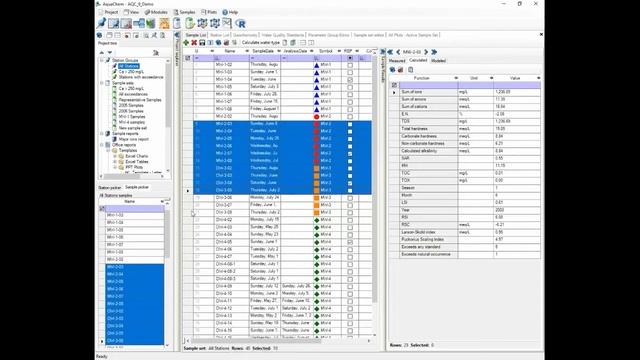Click the copy icon in sample details toolbar

(x=410, y=70)
